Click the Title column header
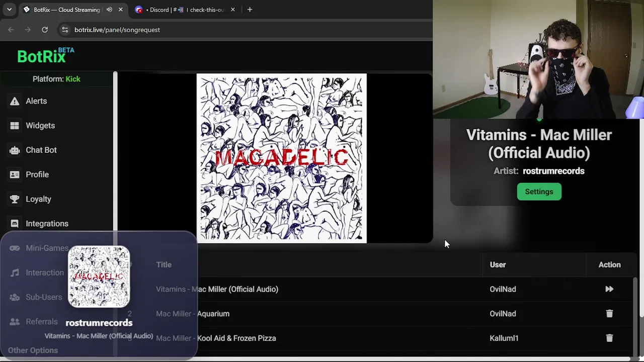644x362 pixels. pyautogui.click(x=164, y=264)
